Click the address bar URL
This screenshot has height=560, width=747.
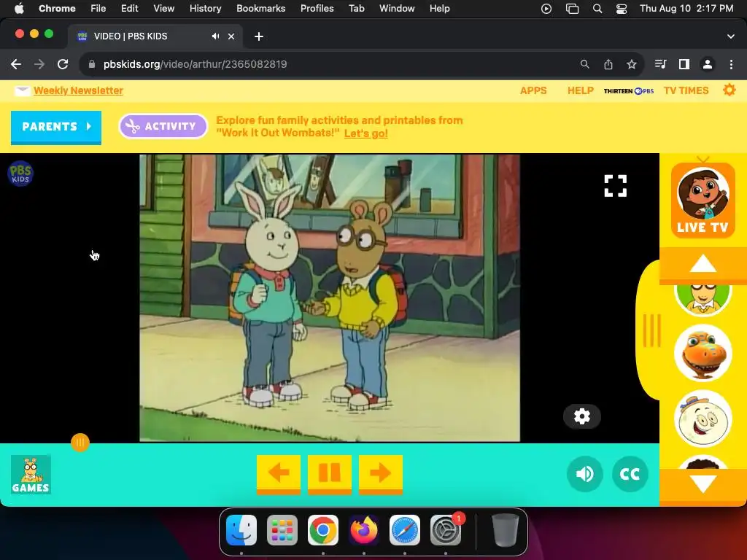[195, 64]
